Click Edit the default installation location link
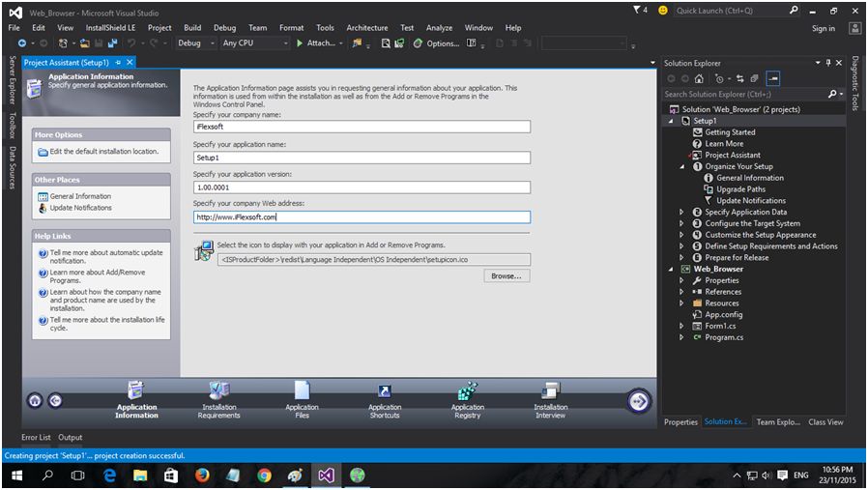Image resolution: width=868 pixels, height=490 pixels. click(103, 152)
